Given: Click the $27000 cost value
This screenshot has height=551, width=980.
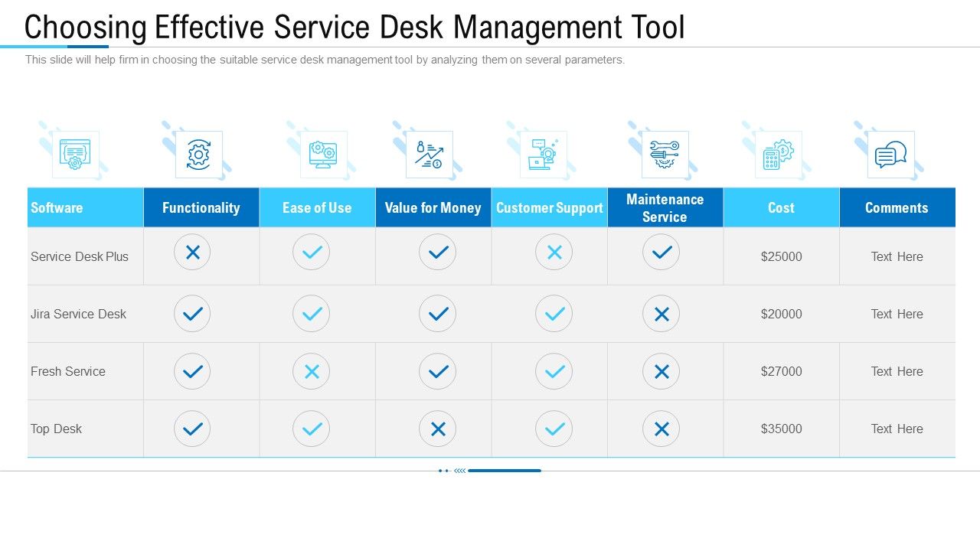Looking at the screenshot, I should point(782,371).
